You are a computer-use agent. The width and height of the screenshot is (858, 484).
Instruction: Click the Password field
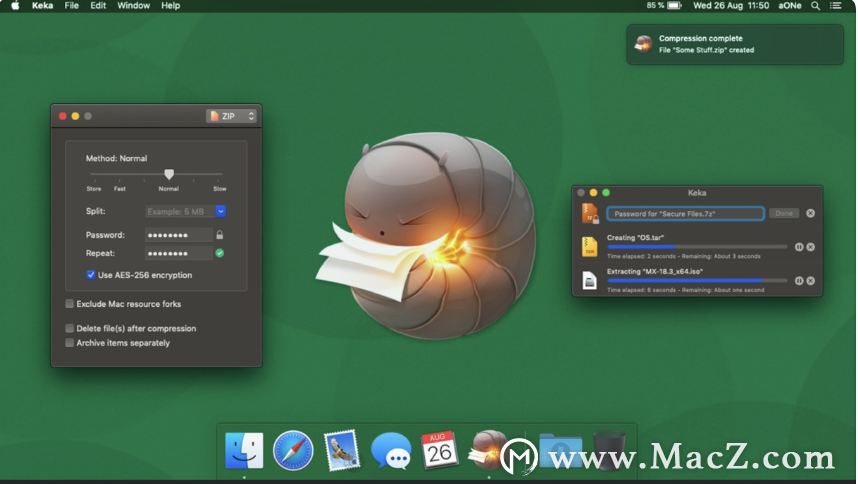tap(178, 235)
